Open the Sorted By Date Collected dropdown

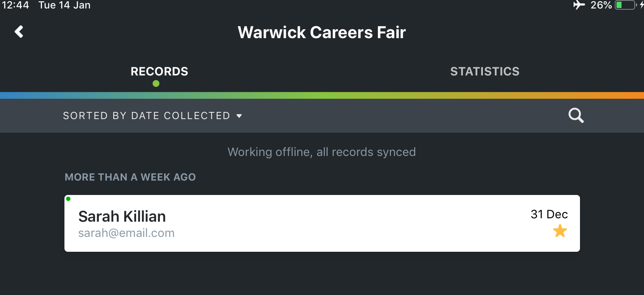pyautogui.click(x=153, y=116)
